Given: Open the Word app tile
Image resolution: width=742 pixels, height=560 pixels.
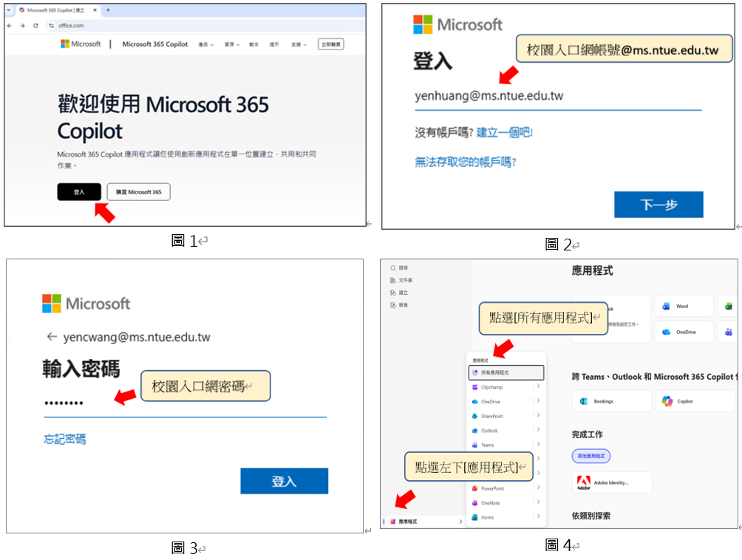Looking at the screenshot, I should [x=684, y=306].
